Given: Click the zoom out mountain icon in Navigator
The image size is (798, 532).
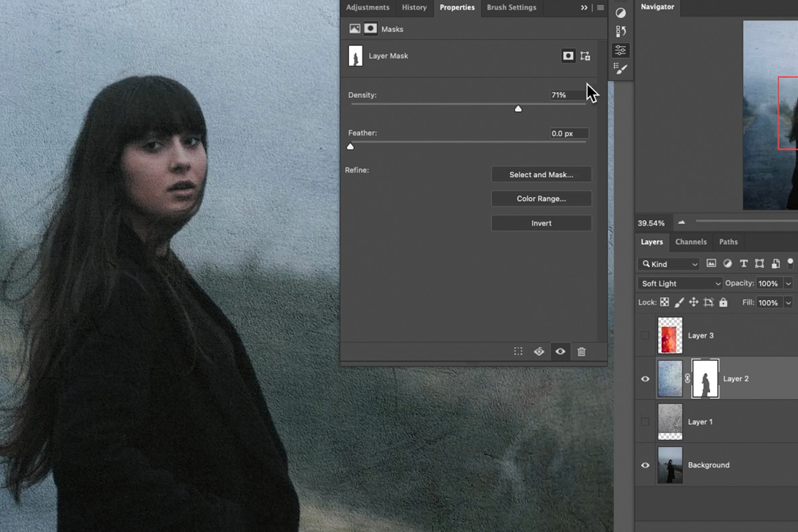Looking at the screenshot, I should (x=681, y=222).
